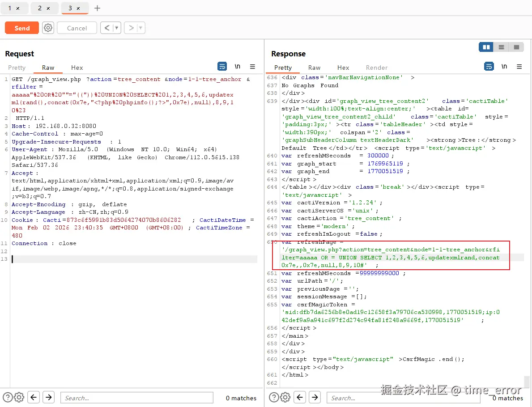The height and width of the screenshot is (407, 532).
Task: Toggle word wrap icon in Response panel
Action: tap(489, 67)
